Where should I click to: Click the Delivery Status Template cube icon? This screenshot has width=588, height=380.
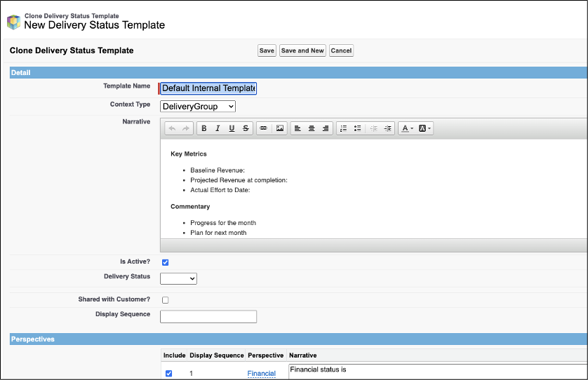(13, 22)
